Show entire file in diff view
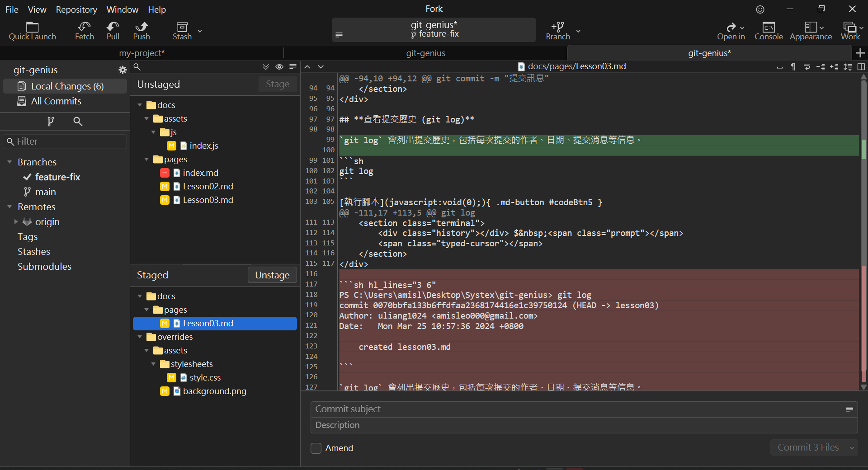The width and height of the screenshot is (868, 470). (848, 67)
